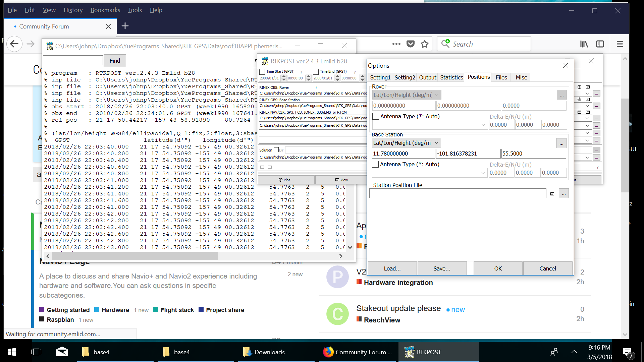Viewport: 644px width, 362px height.
Task: Select the Misc tab in Options
Action: [521, 77]
